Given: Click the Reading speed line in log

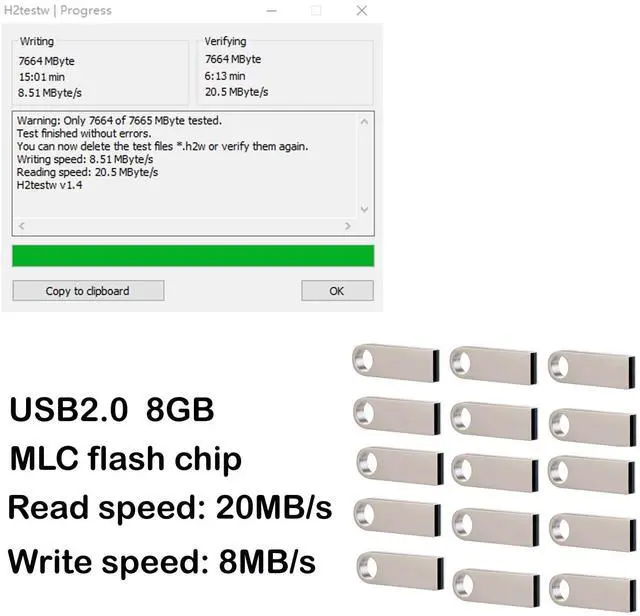Looking at the screenshot, I should pos(87,172).
